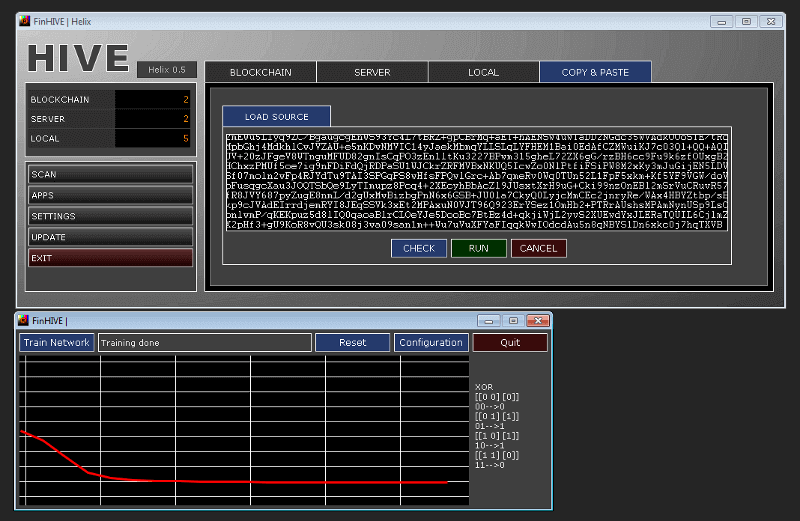Image resolution: width=800 pixels, height=521 pixels.
Task: Open the APPS menu item
Action: tap(111, 195)
